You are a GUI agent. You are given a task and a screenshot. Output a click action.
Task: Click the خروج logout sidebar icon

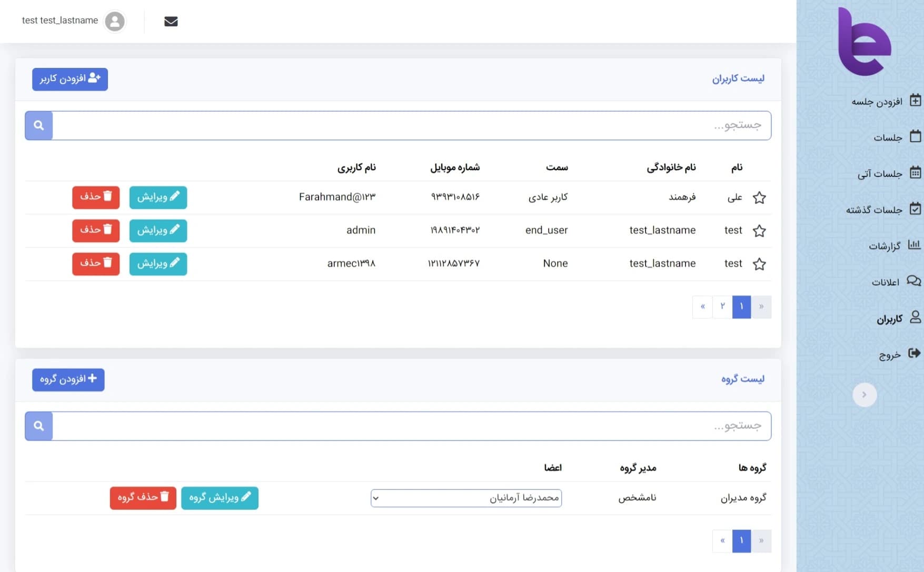coord(915,353)
